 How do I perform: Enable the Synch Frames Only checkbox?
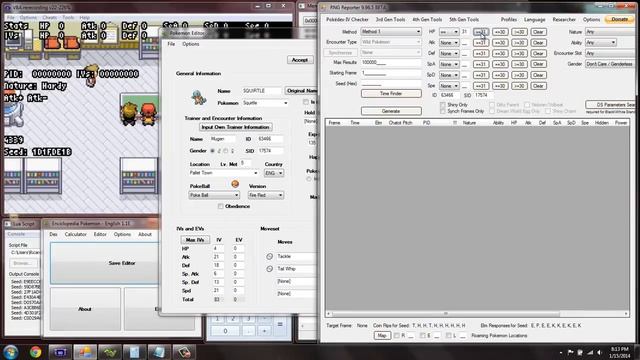pos(443,111)
